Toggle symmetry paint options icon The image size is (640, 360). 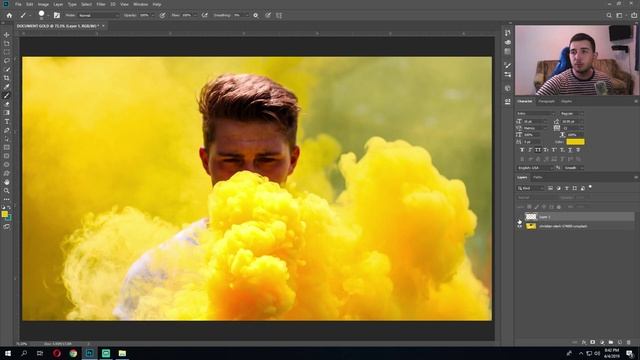click(279, 15)
